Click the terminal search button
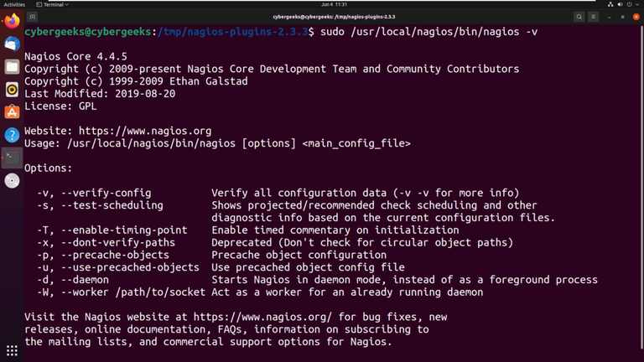644x362 pixels. 579,16
